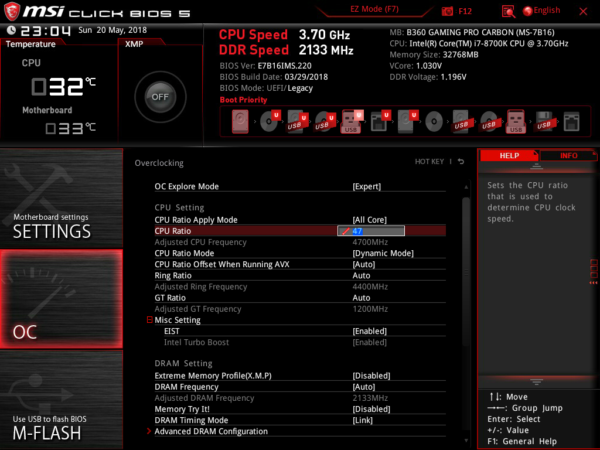Viewport: 600px width, 450px height.
Task: Collapse the Misc Setting section
Action: click(x=150, y=320)
